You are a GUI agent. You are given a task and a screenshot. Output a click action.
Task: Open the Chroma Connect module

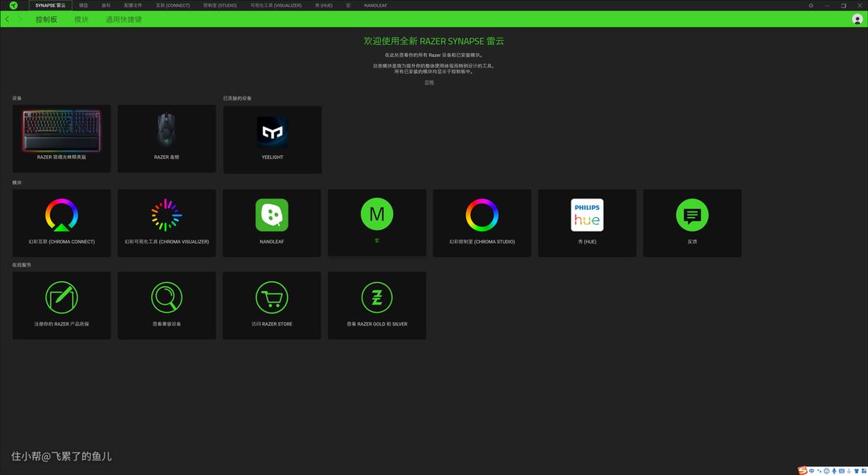point(62,215)
